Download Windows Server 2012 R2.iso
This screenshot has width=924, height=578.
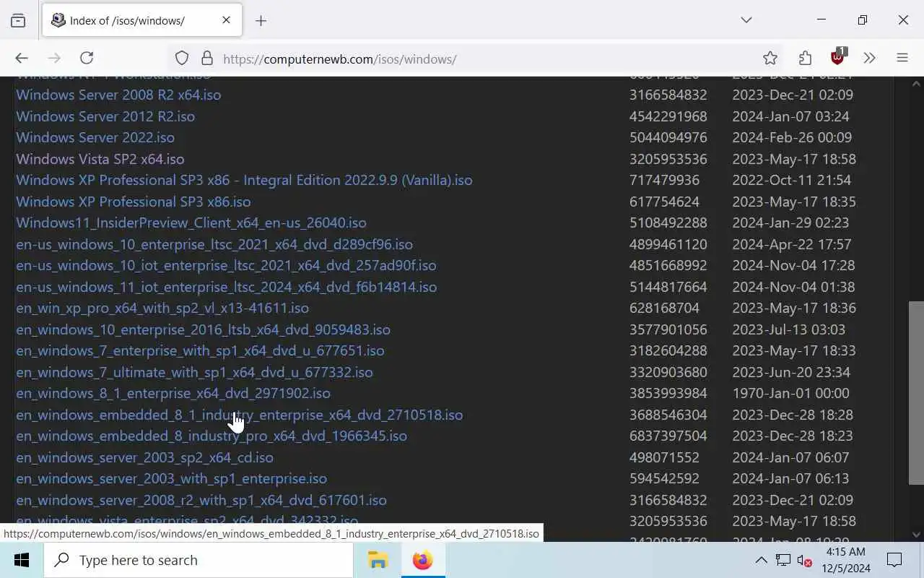pyautogui.click(x=105, y=116)
